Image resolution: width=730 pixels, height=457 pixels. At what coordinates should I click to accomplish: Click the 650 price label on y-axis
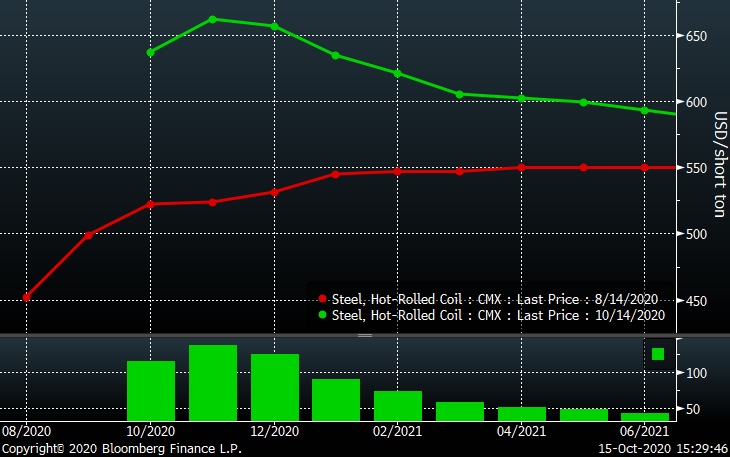(697, 37)
